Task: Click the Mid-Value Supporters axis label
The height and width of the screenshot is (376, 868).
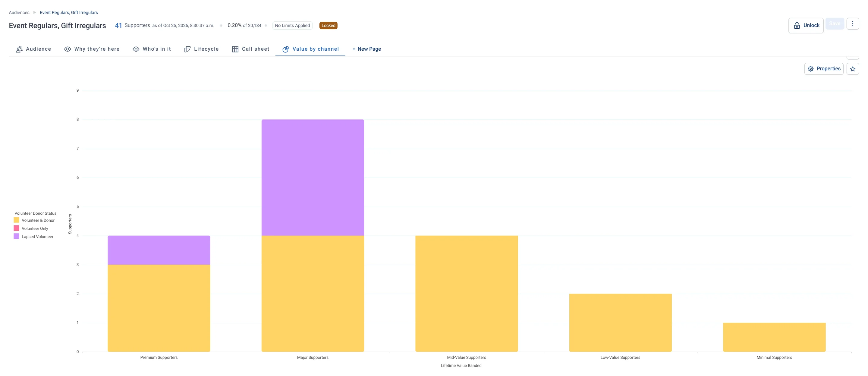Action: 466,357
